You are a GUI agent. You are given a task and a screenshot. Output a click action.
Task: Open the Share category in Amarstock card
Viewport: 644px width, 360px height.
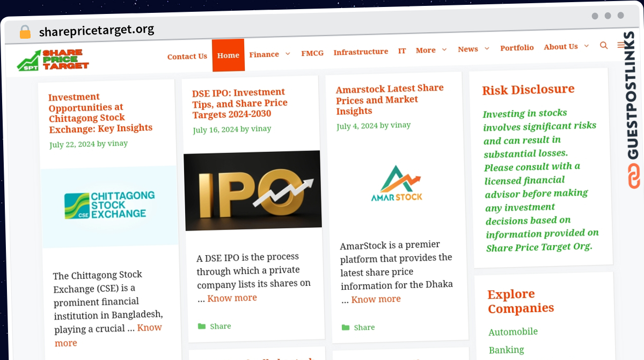point(364,327)
